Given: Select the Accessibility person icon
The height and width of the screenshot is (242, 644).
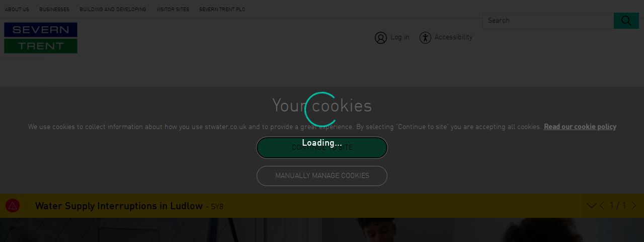Looking at the screenshot, I should [x=426, y=38].
